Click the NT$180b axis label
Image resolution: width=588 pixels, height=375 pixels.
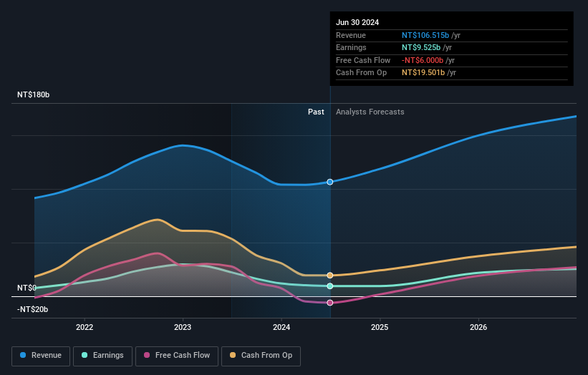click(34, 94)
